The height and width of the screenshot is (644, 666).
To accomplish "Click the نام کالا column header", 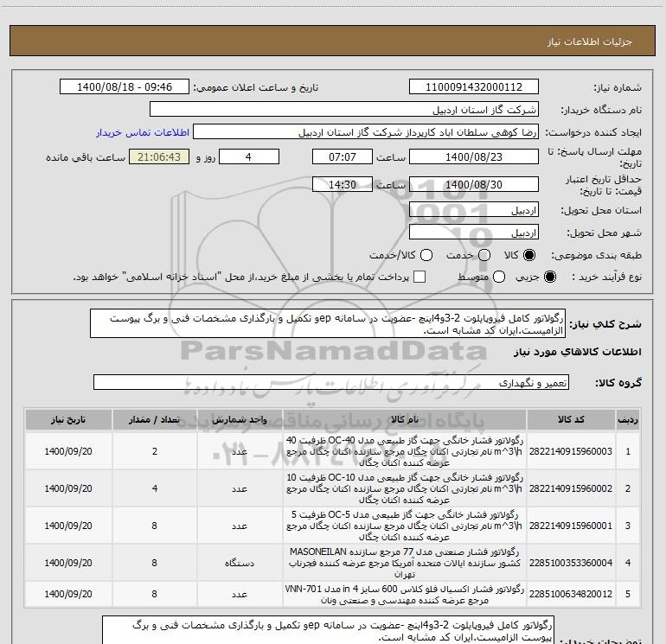I will [x=405, y=420].
